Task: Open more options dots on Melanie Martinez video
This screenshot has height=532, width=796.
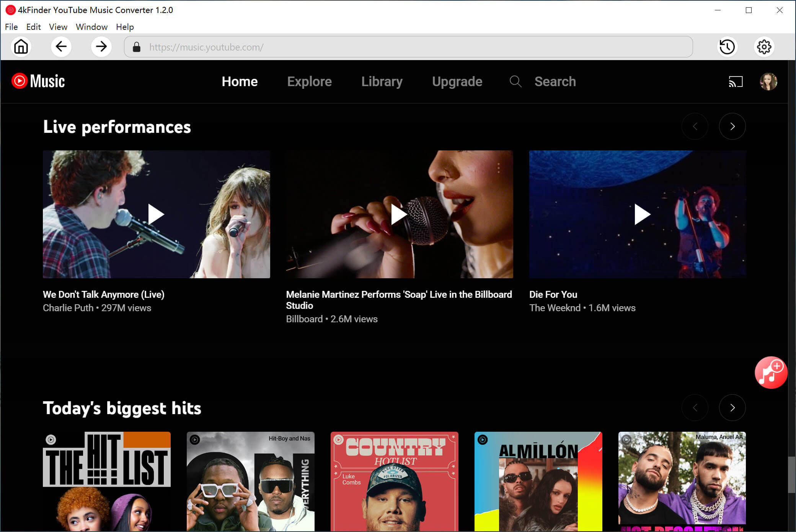Action: (x=498, y=168)
